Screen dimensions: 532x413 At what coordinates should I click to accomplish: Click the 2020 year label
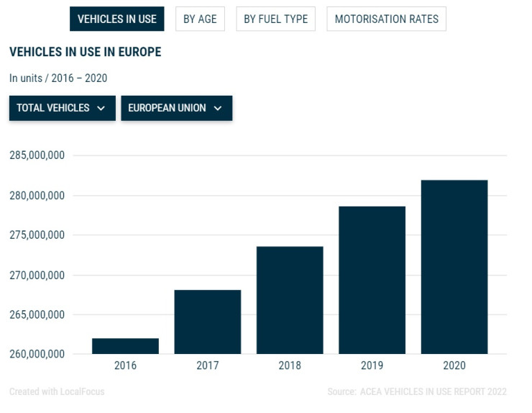tap(454, 366)
